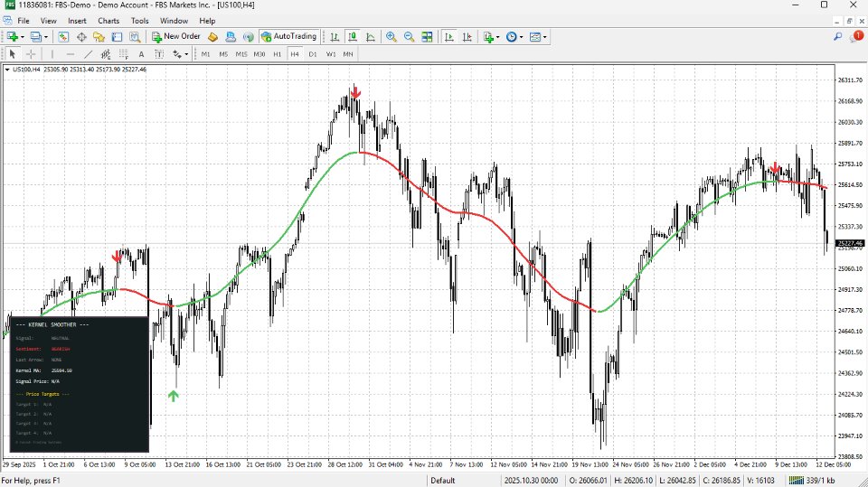Show the Data Window crosshair-target icon

coord(81,36)
